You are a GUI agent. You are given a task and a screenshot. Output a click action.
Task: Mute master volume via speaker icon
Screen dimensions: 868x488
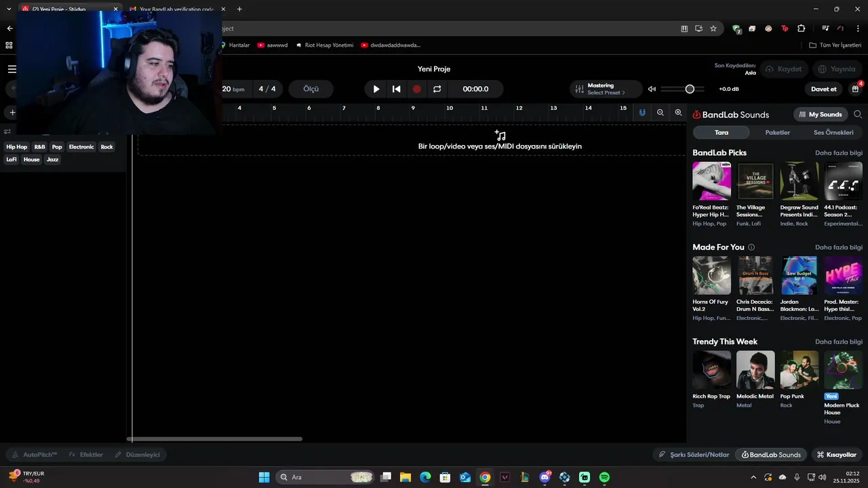pos(652,89)
